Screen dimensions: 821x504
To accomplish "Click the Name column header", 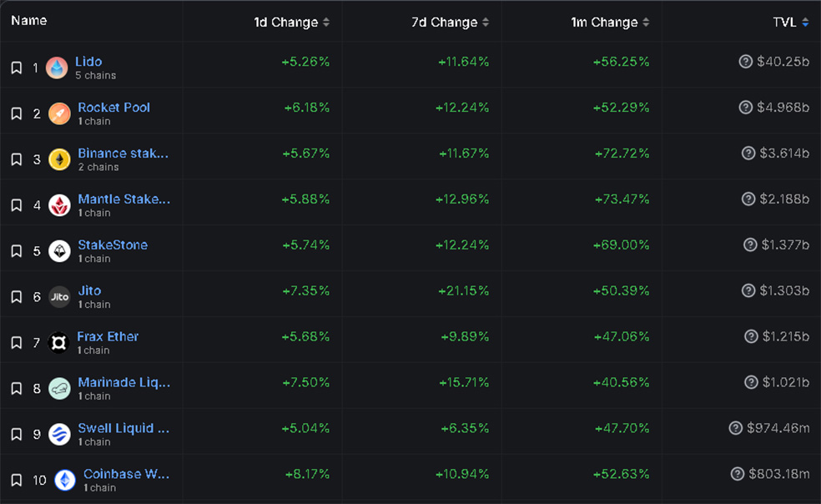I will 29,21.
